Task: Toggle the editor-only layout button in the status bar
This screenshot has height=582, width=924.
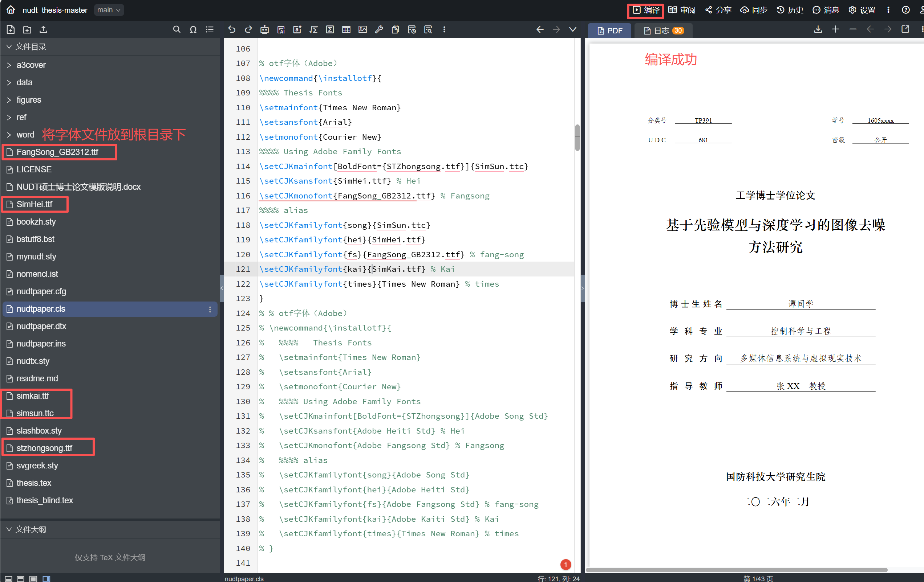Action: pyautogui.click(x=33, y=578)
